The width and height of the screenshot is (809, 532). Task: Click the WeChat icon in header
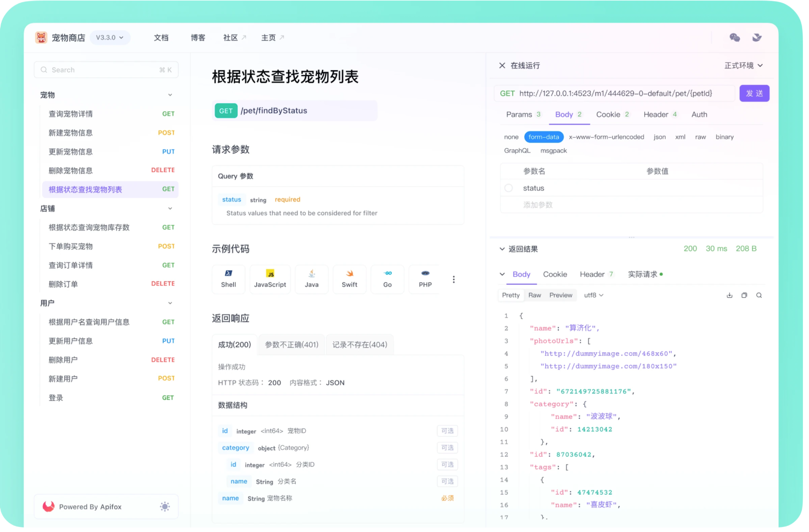(734, 37)
